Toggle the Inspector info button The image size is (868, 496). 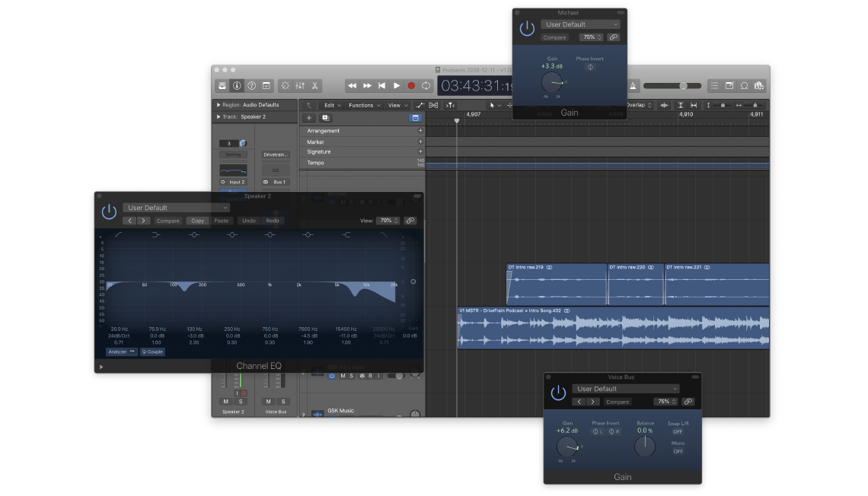237,86
